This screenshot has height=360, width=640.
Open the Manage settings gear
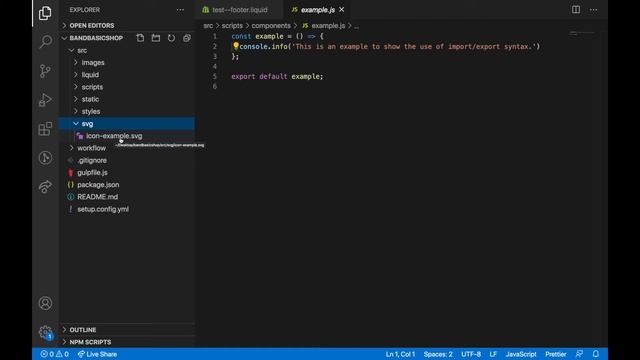45,332
